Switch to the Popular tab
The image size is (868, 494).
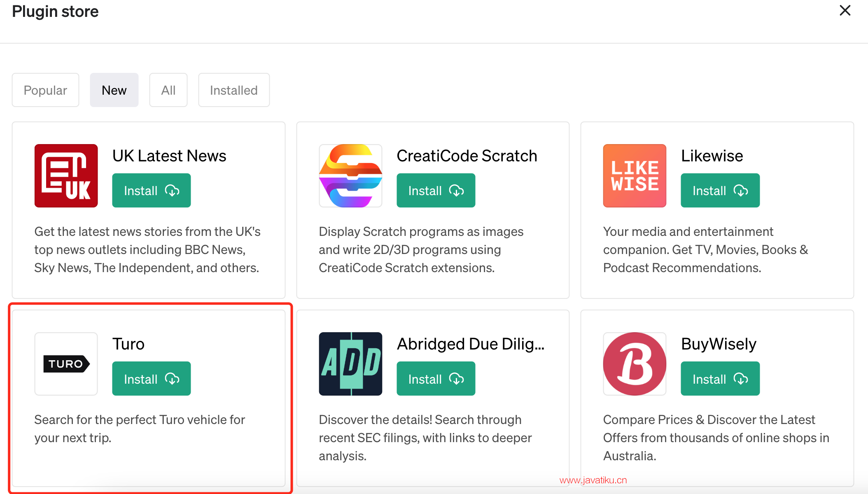tap(45, 90)
